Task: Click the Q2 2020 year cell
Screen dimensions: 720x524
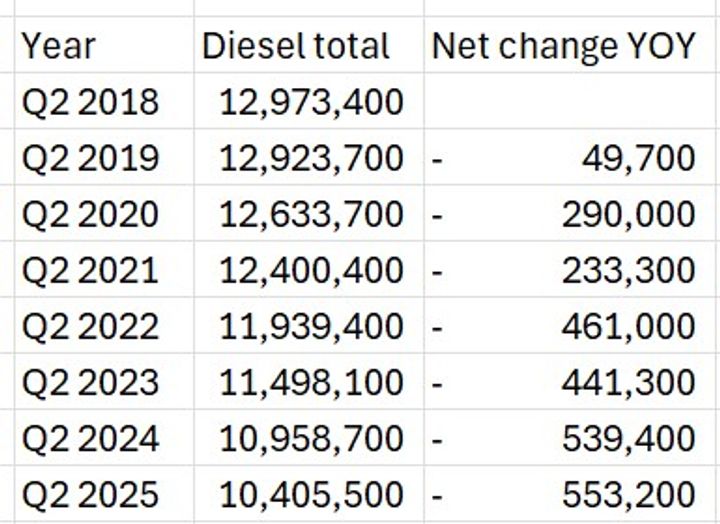Action: [x=90, y=214]
